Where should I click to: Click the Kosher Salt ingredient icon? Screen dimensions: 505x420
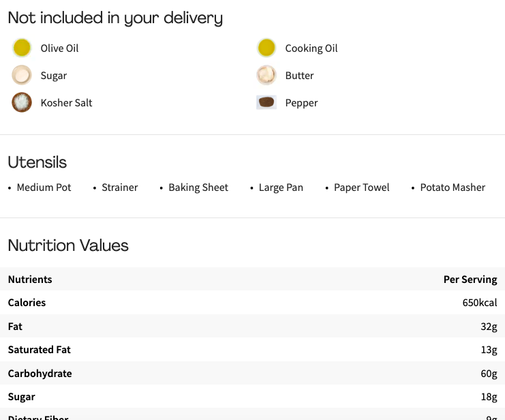(22, 102)
